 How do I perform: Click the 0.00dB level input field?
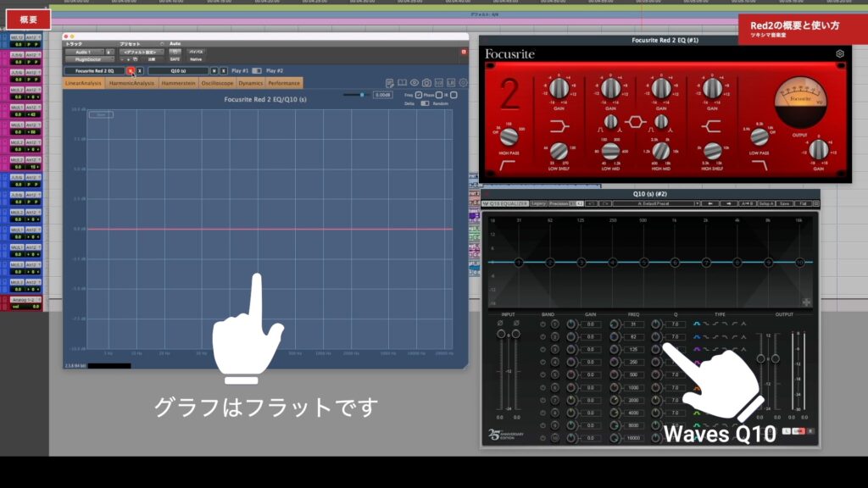pyautogui.click(x=382, y=95)
